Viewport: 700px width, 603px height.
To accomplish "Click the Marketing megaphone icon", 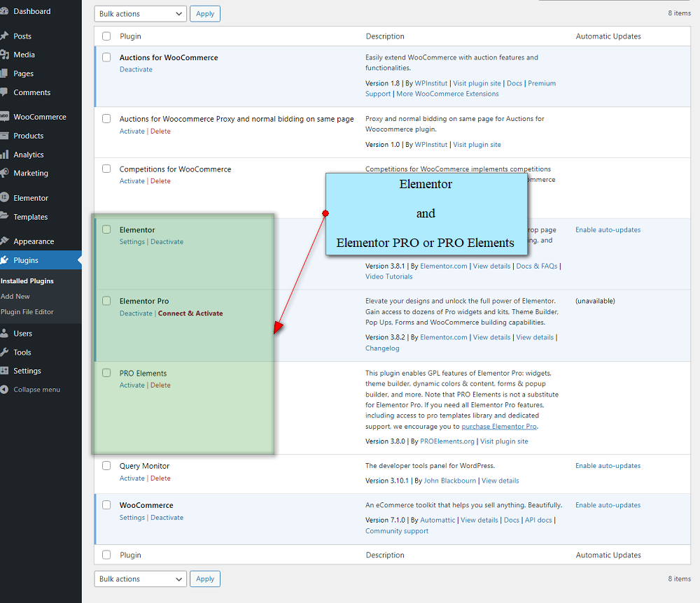I will coord(4,173).
